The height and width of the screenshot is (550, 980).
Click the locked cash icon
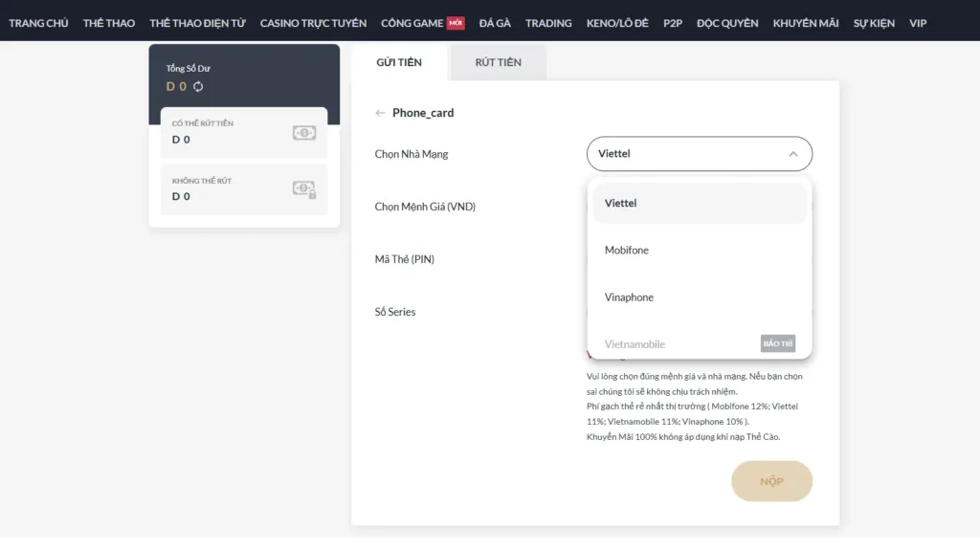[304, 189]
